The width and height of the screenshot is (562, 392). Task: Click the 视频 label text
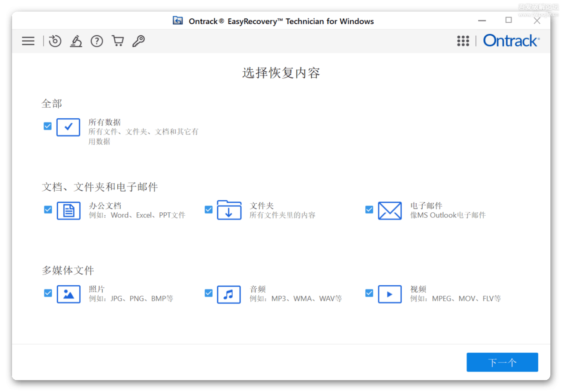pyautogui.click(x=418, y=289)
